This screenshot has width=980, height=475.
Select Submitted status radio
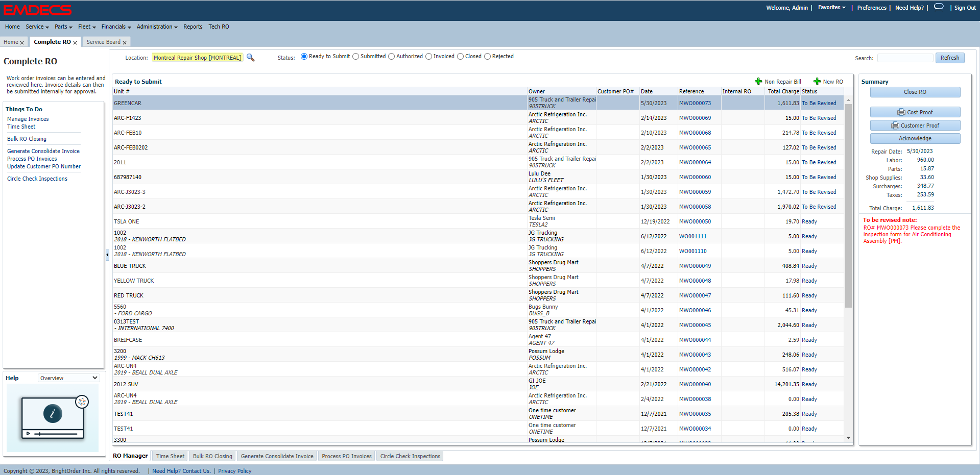pos(356,57)
